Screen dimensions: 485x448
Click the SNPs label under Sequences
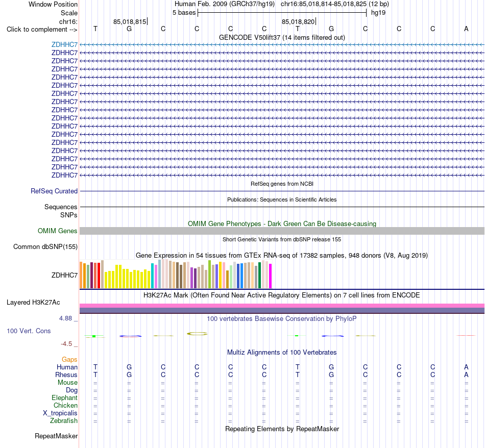point(69,215)
